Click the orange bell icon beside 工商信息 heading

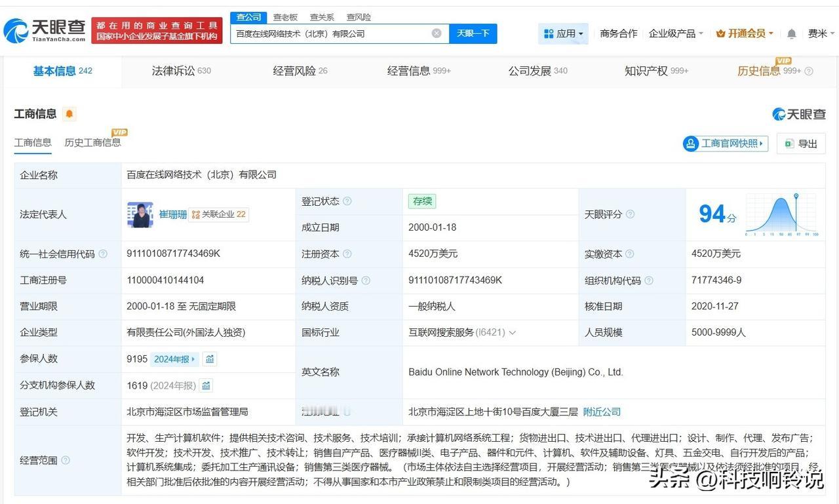coord(69,114)
